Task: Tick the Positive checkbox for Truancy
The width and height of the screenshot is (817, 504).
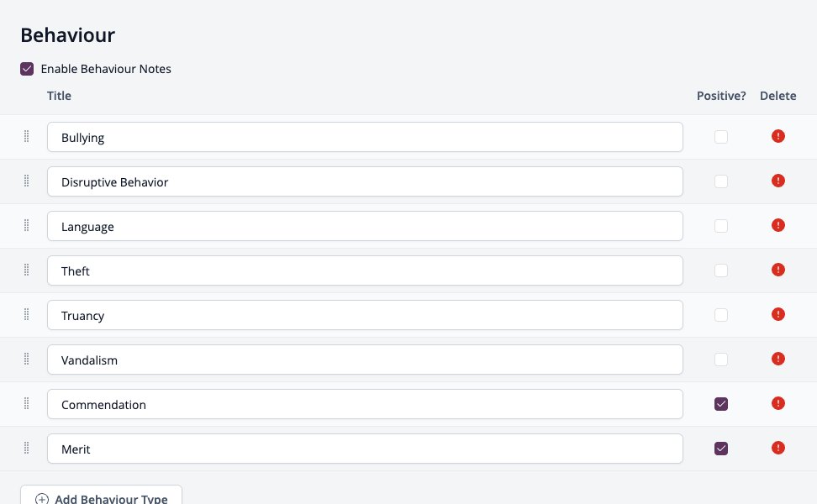Action: (x=721, y=315)
